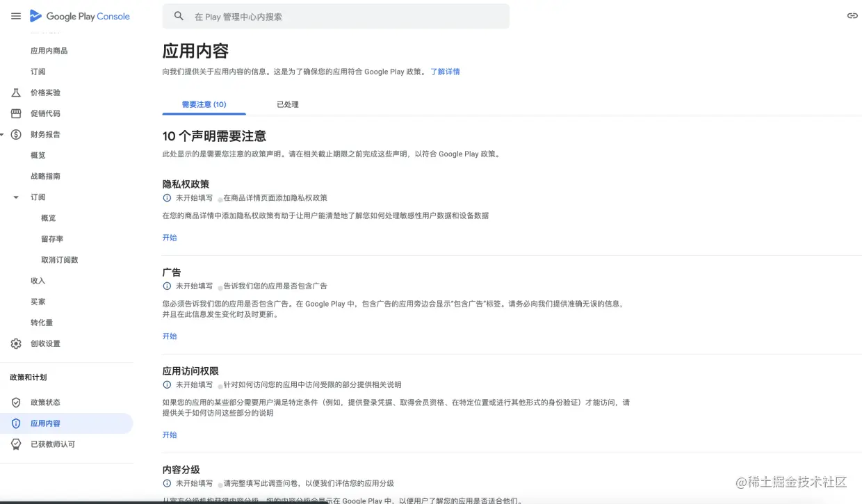Click the dollar icon next to 财务报告
862x504 pixels.
pyautogui.click(x=16, y=134)
